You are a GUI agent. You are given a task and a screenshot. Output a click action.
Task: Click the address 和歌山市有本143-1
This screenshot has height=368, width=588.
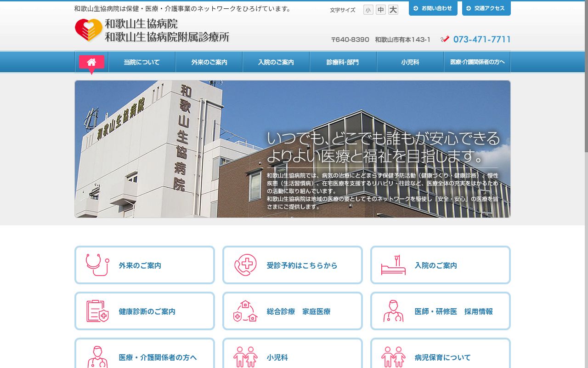[x=403, y=40]
